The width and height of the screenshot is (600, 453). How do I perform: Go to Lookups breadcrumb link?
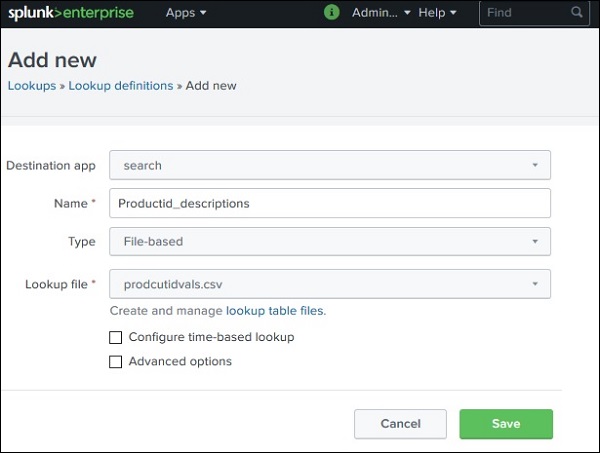coord(32,85)
